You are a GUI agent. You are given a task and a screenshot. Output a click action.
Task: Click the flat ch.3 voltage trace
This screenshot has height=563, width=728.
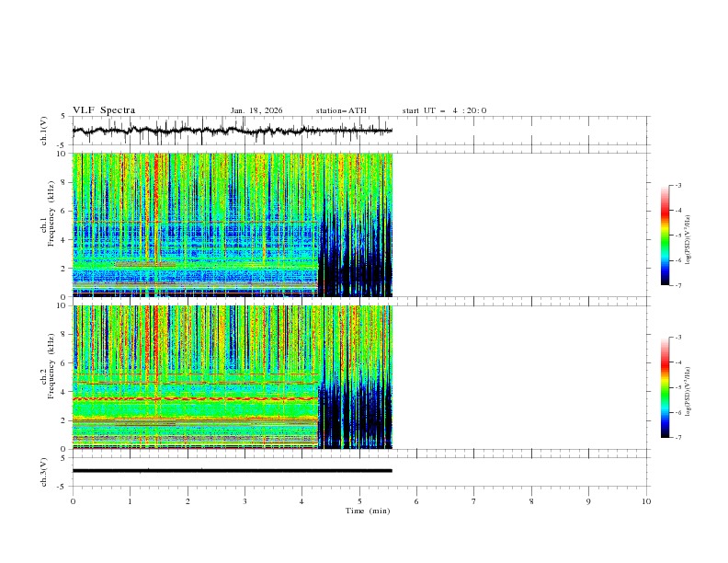tap(233, 471)
